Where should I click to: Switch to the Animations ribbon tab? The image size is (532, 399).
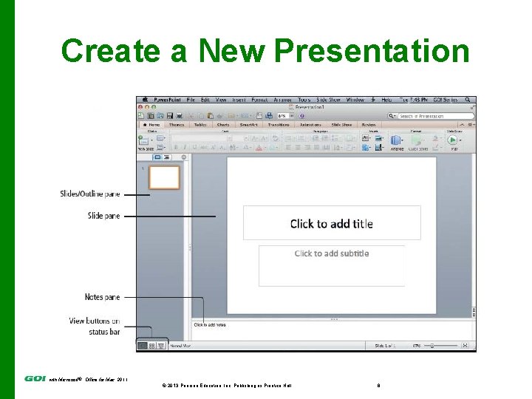310,125
